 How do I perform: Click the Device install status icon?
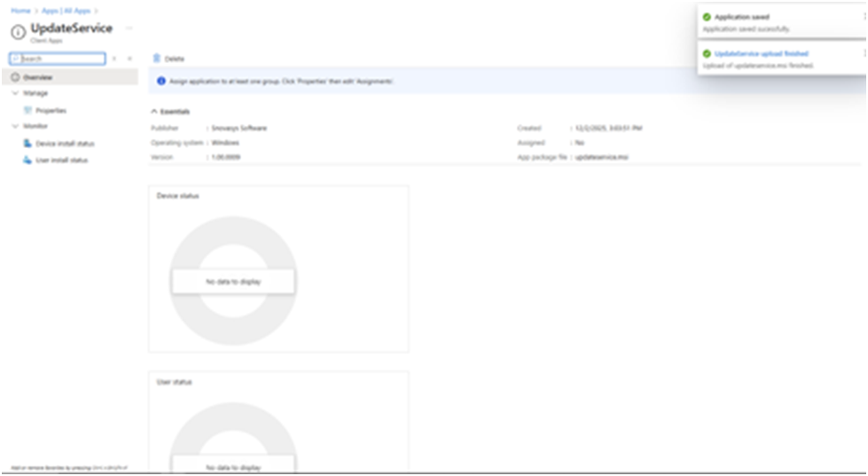pyautogui.click(x=27, y=144)
